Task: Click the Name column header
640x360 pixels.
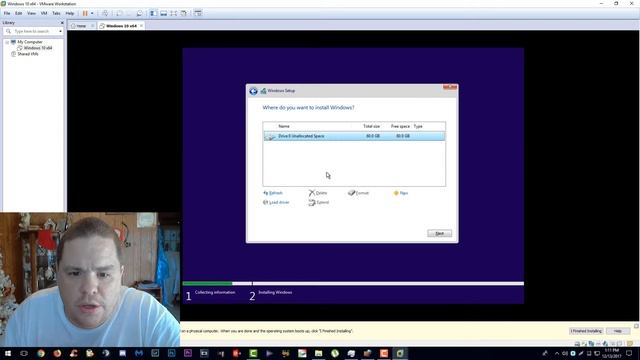Action: [284, 127]
